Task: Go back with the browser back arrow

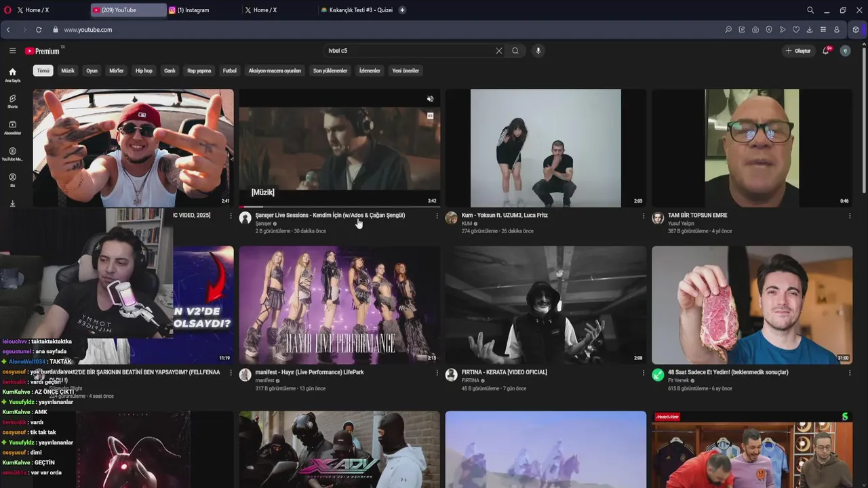Action: pyautogui.click(x=8, y=30)
